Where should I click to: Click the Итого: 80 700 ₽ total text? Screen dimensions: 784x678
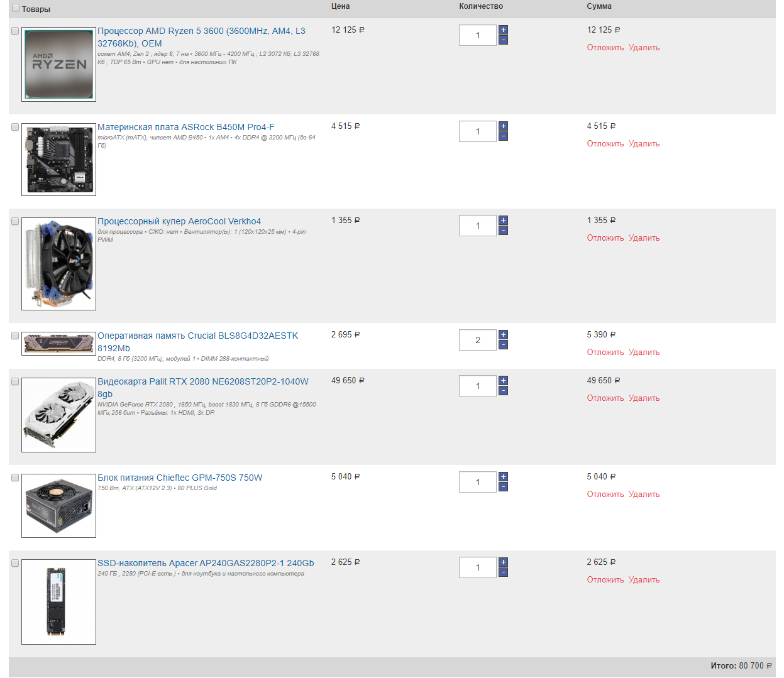click(x=741, y=666)
